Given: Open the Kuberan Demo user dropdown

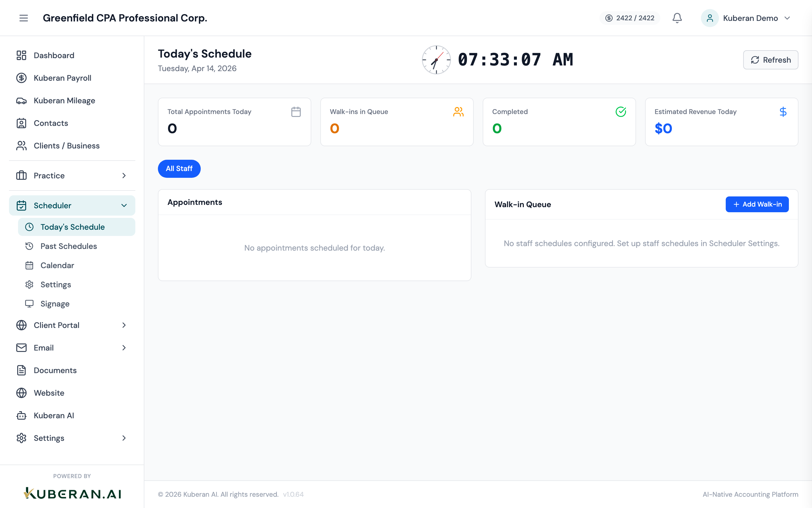Looking at the screenshot, I should click(746, 18).
